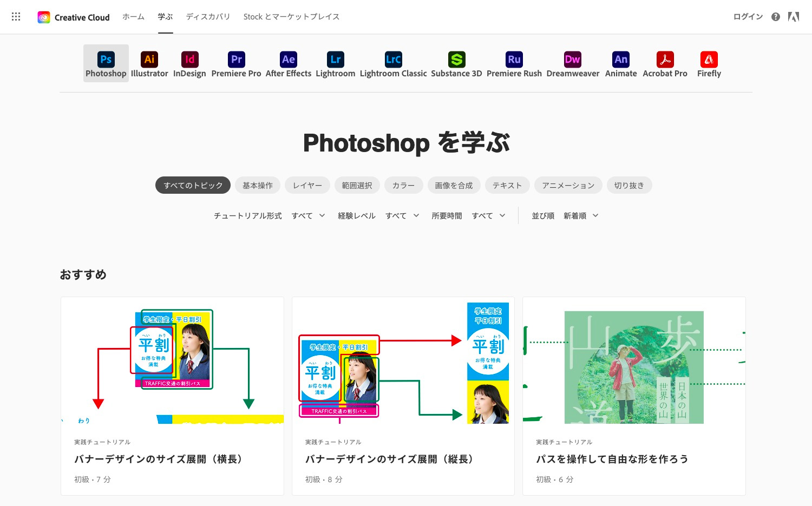Click the Photoshop を学ぶ page heading
Viewport: 812px width, 506px height.
pyautogui.click(x=406, y=143)
